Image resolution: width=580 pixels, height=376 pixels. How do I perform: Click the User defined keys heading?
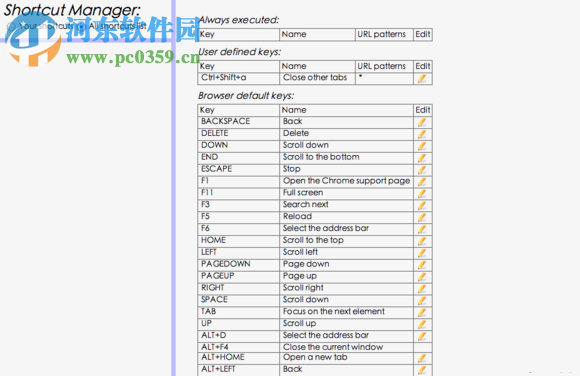pos(239,52)
